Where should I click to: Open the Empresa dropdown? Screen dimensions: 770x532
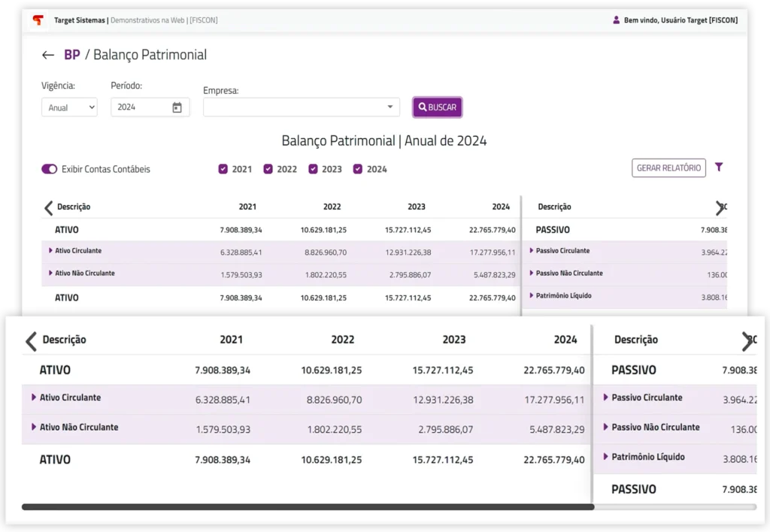[302, 107]
